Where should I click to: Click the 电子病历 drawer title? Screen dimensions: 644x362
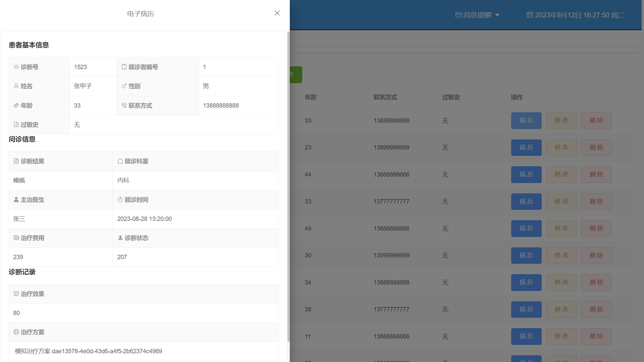click(141, 14)
